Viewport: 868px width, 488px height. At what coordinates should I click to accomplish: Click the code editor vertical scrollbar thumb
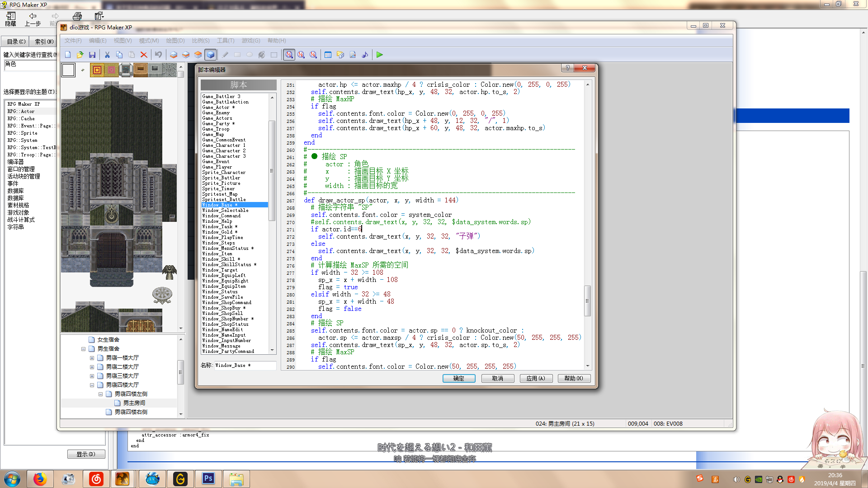(587, 300)
